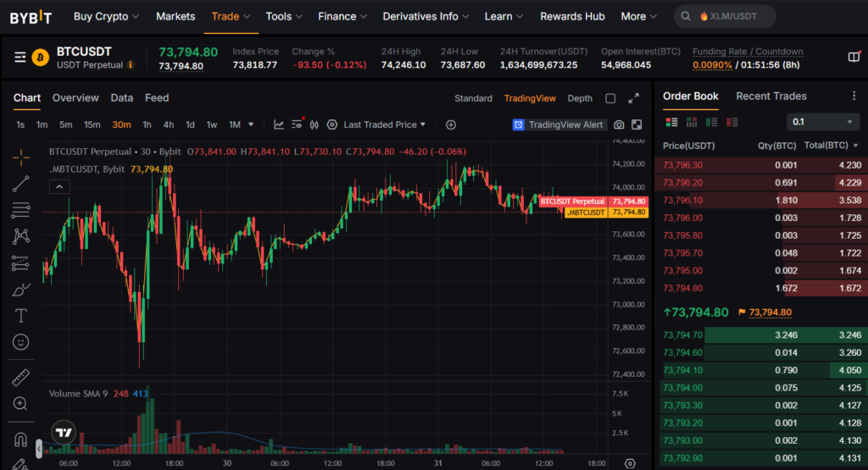Open the Feed tab
Image resolution: width=868 pixels, height=470 pixels.
pyautogui.click(x=157, y=98)
